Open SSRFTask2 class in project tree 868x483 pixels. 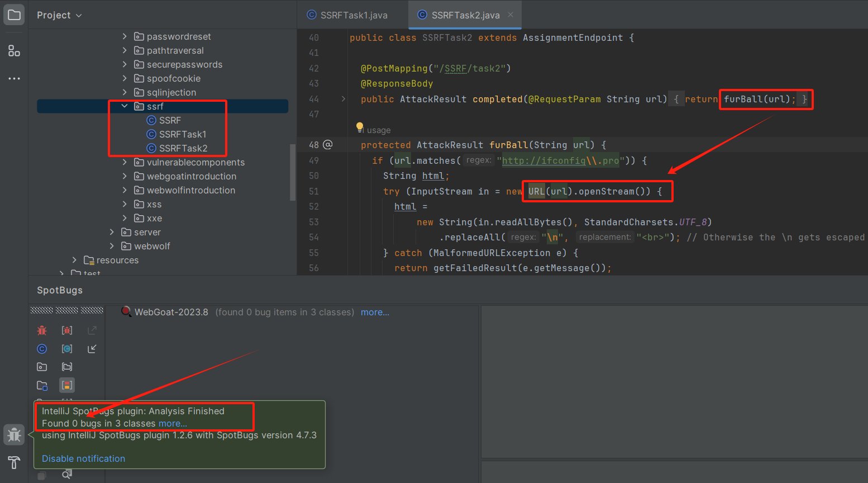point(177,148)
